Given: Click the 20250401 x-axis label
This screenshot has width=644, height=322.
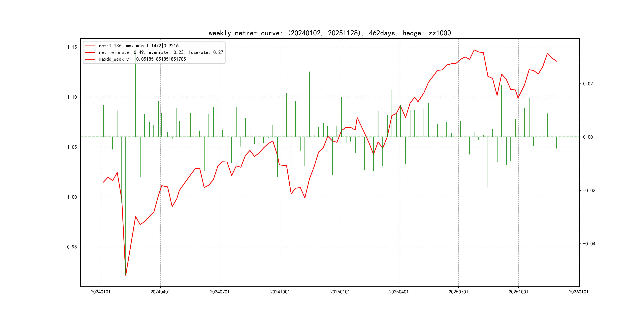Looking at the screenshot, I should [399, 292].
